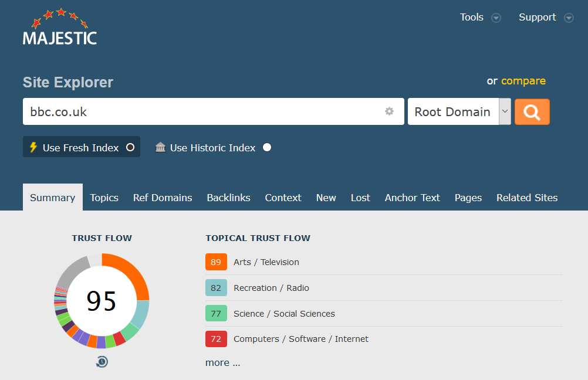Click the lightning bolt Fresh Index icon
The height and width of the screenshot is (380, 588).
pyautogui.click(x=33, y=147)
